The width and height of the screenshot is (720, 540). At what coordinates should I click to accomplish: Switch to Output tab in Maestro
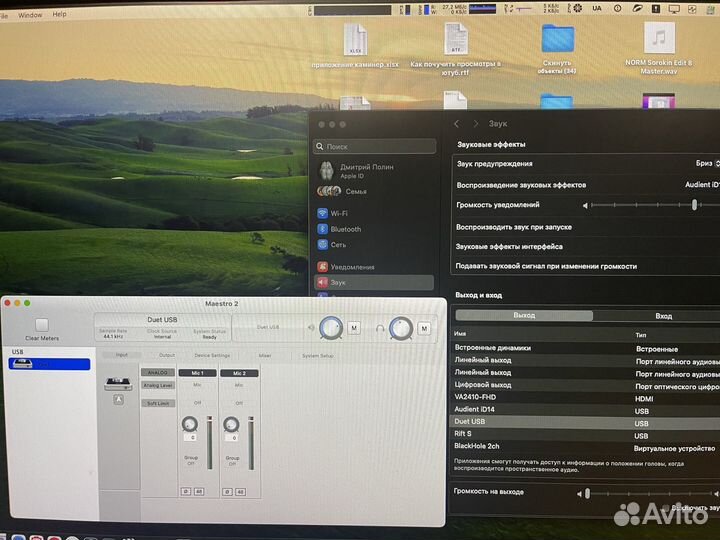tap(167, 355)
